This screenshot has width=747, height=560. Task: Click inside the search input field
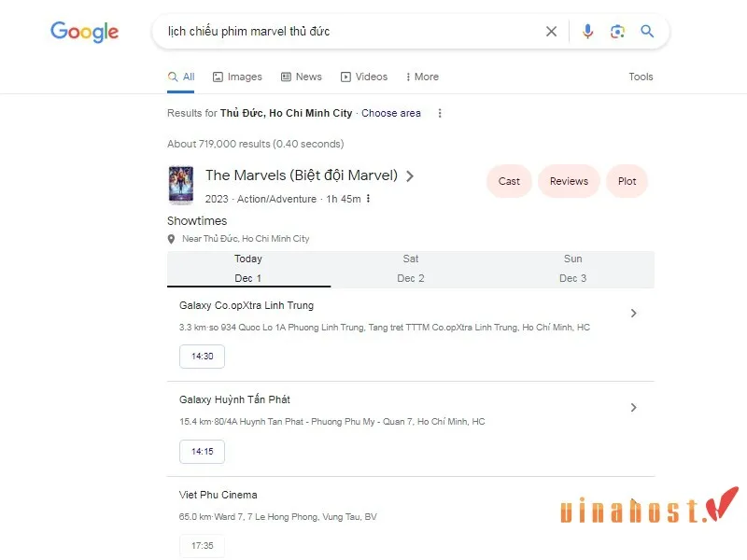click(345, 32)
